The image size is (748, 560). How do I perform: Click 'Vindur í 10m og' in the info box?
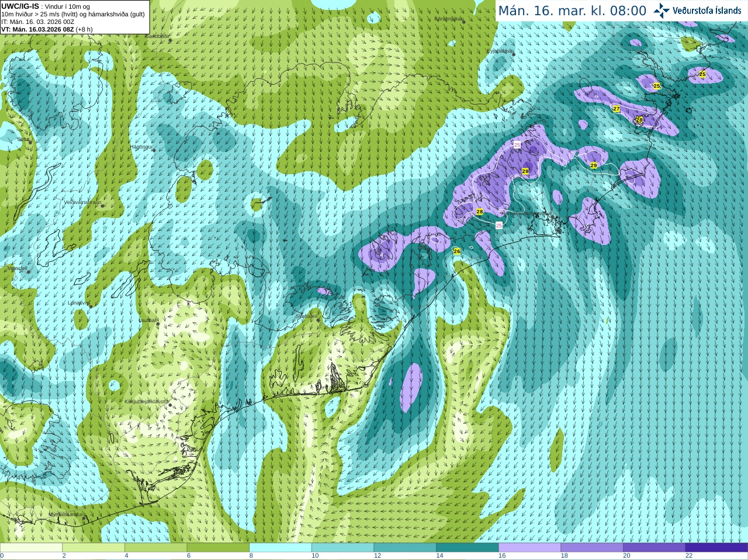coord(67,6)
